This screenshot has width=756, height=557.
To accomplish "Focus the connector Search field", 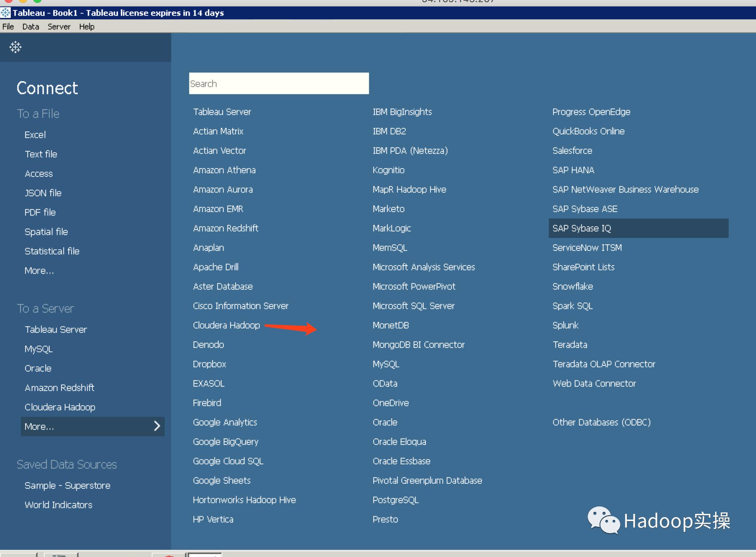I will (279, 83).
